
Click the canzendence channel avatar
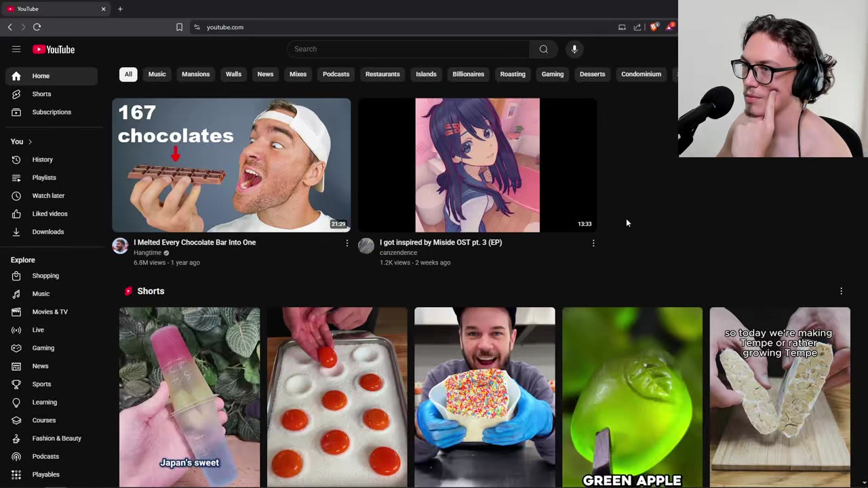point(366,245)
